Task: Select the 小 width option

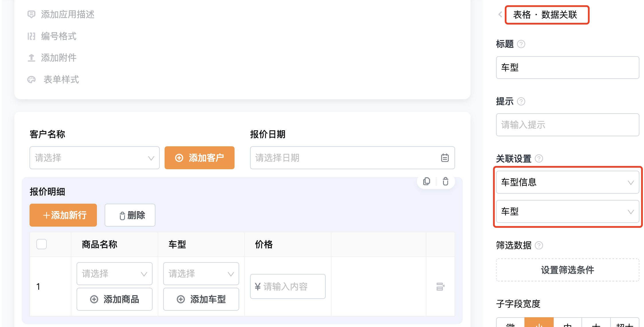Action: click(539, 322)
